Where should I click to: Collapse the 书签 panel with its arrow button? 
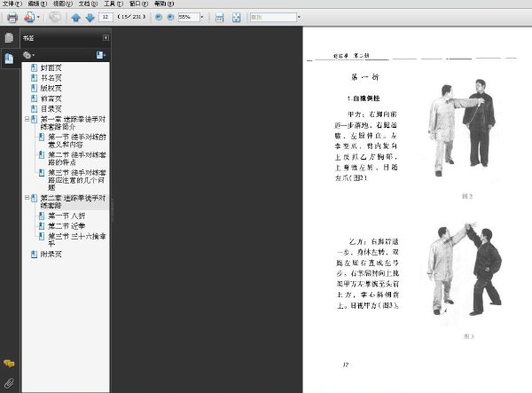coord(106,38)
